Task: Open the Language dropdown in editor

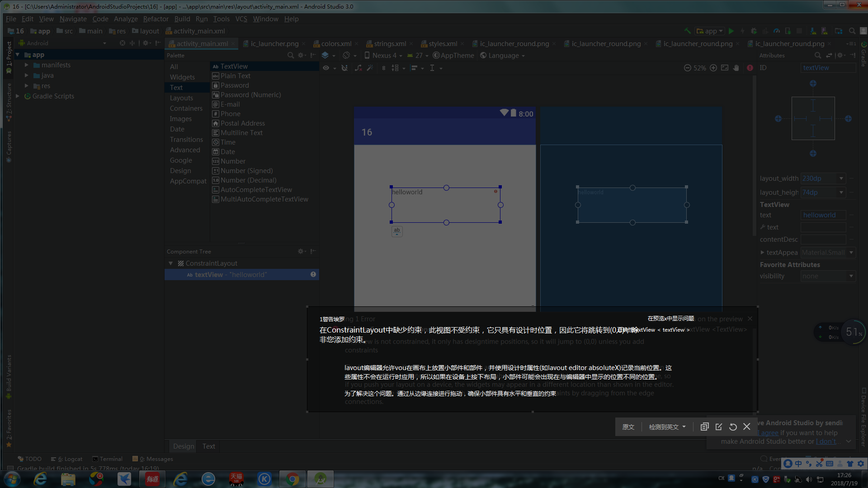Action: [503, 56]
